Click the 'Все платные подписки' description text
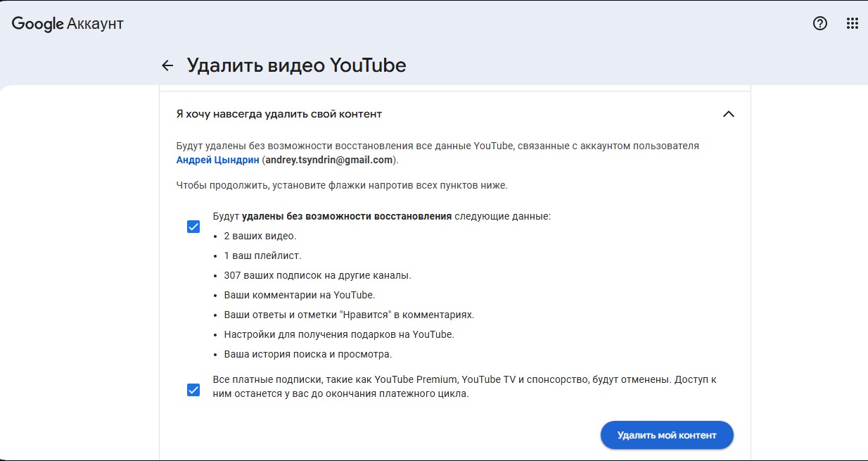This screenshot has width=868, height=461. point(464,386)
